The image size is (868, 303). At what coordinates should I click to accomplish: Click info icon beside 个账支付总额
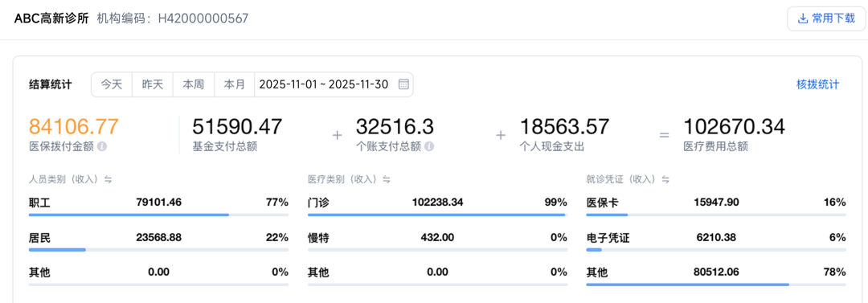click(428, 147)
